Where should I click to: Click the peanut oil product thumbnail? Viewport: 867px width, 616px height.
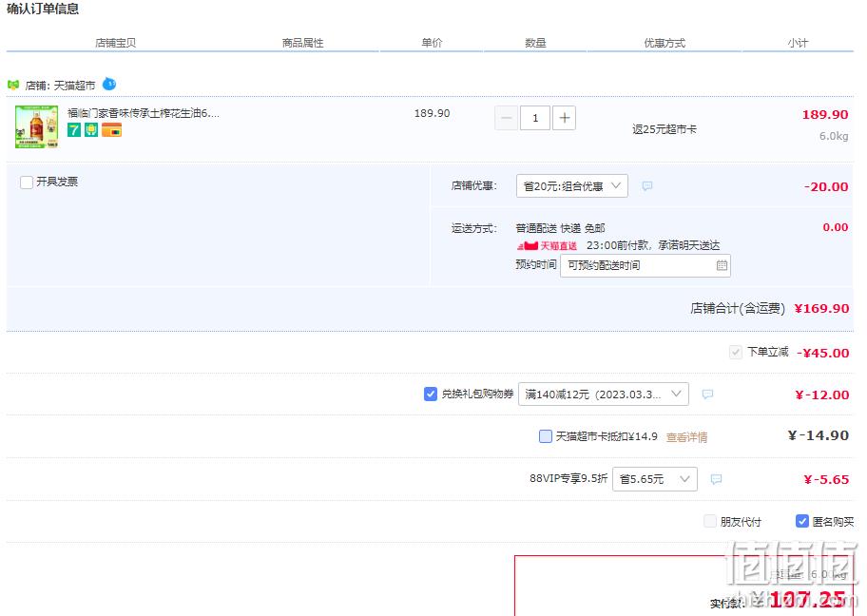[x=36, y=126]
